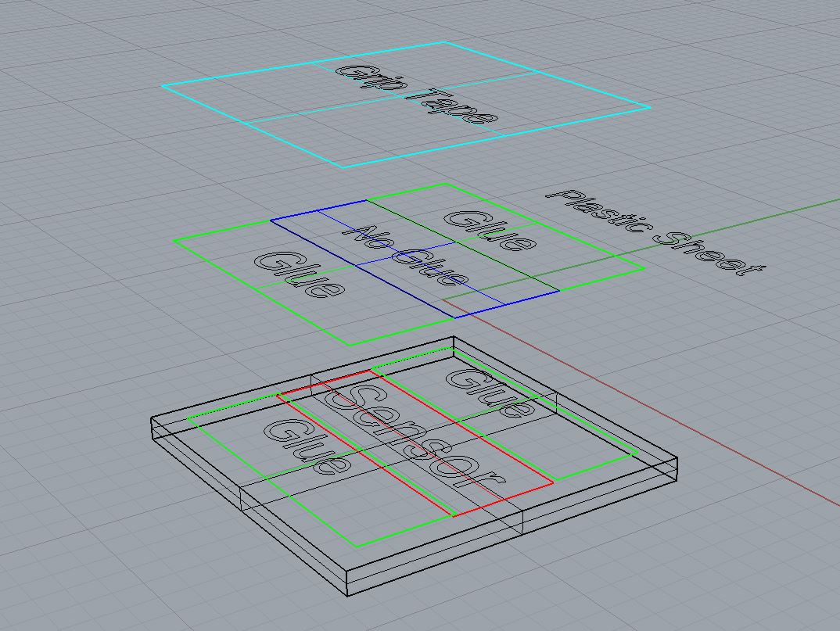Viewport: 840px width, 631px height.
Task: Click the middle layer green rectangle's right corner
Action: [x=644, y=268]
